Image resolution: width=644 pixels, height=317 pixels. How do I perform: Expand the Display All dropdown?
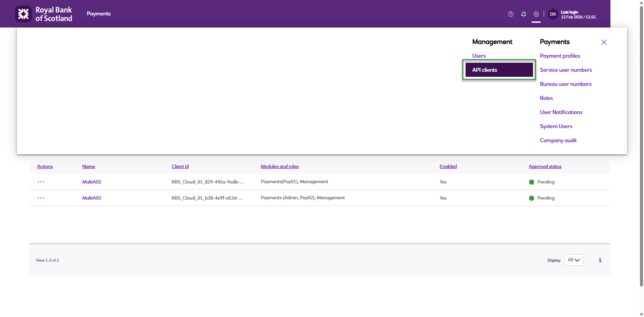tap(574, 260)
